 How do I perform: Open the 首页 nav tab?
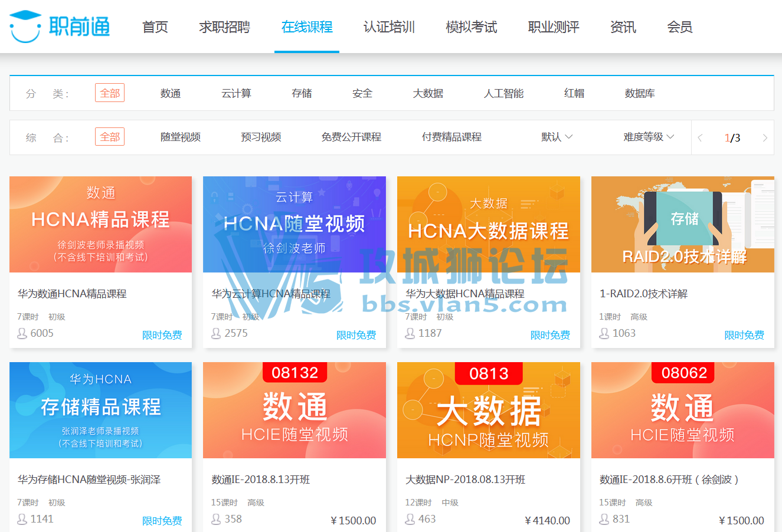coord(155,27)
